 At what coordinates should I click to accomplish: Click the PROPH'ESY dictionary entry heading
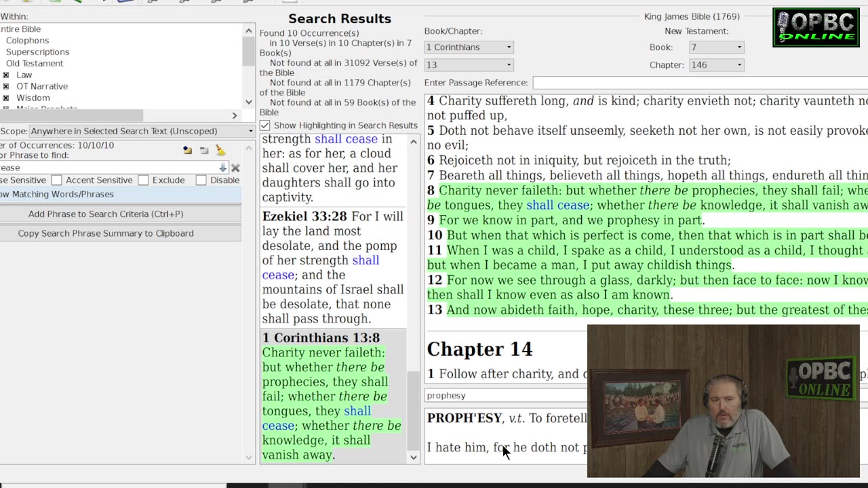click(465, 418)
